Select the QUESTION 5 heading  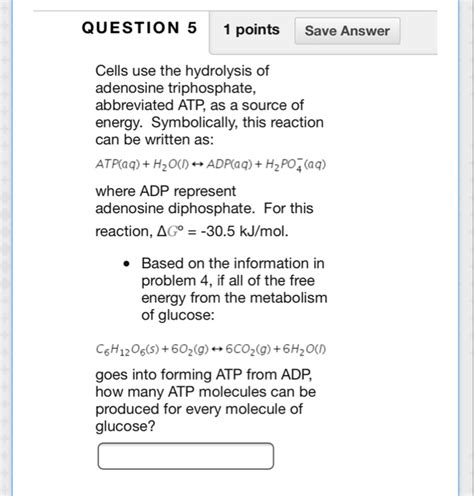(x=139, y=28)
